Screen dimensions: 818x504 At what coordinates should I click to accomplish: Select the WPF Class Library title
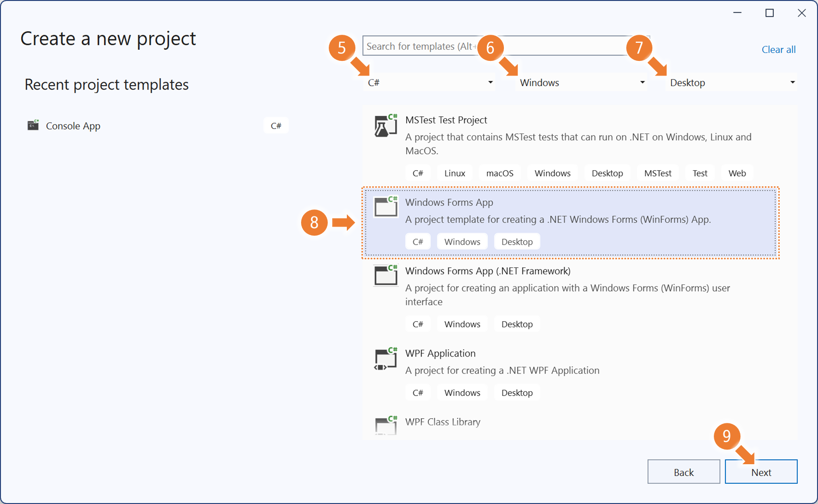point(443,422)
